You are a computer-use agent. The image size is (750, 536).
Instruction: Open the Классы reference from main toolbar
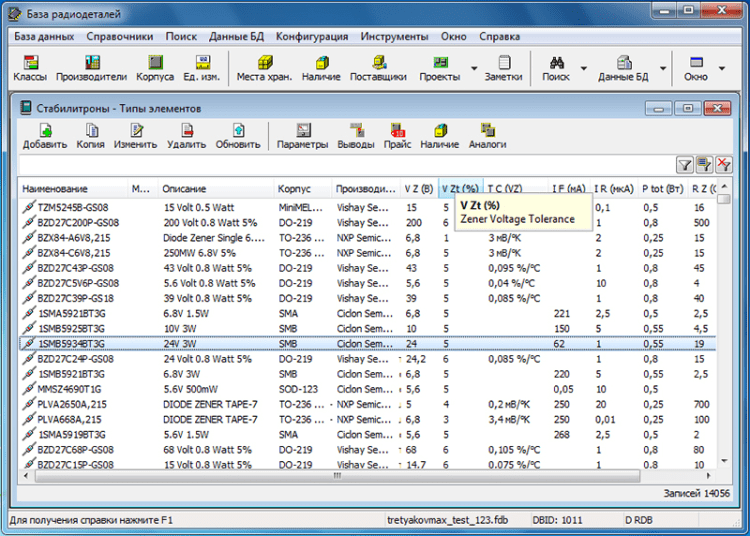click(x=29, y=68)
